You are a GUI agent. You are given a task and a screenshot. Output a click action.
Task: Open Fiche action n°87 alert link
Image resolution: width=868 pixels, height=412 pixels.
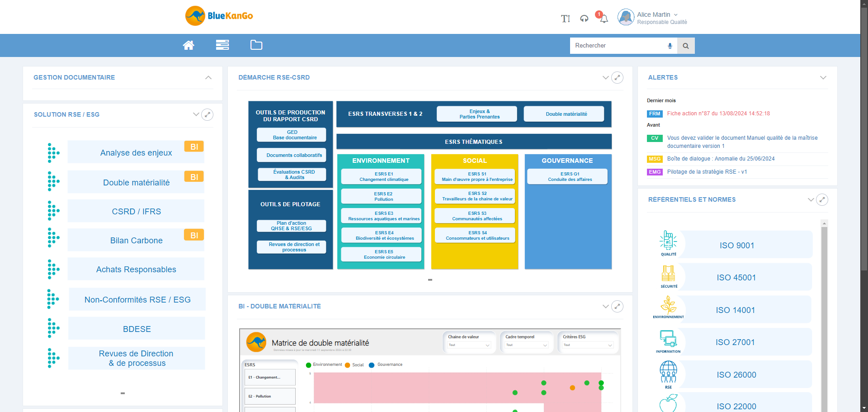[718, 114]
